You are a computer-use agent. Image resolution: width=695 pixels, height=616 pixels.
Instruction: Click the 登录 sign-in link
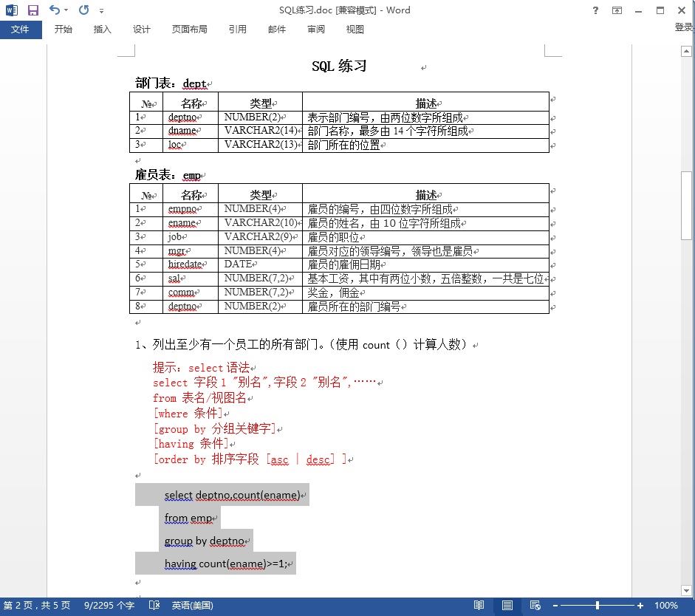(x=684, y=27)
